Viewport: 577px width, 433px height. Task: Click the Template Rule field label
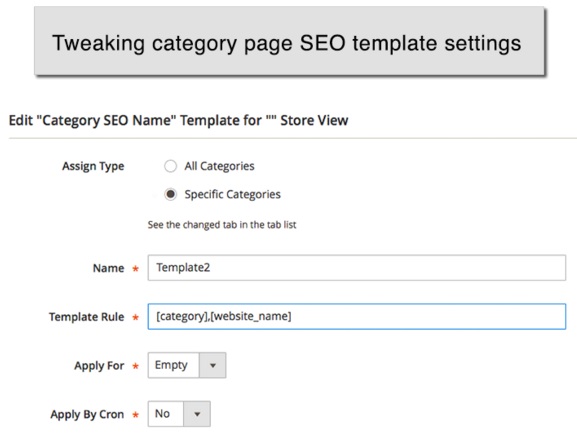(86, 317)
